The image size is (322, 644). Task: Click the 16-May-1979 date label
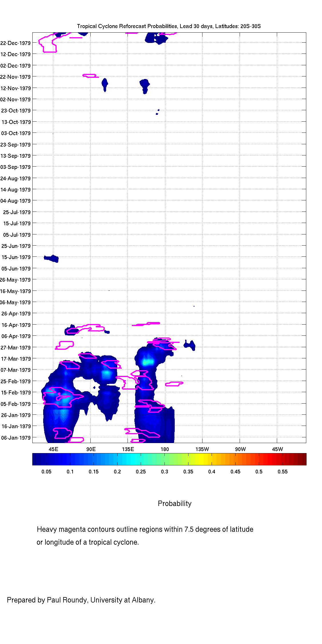pos(15,291)
